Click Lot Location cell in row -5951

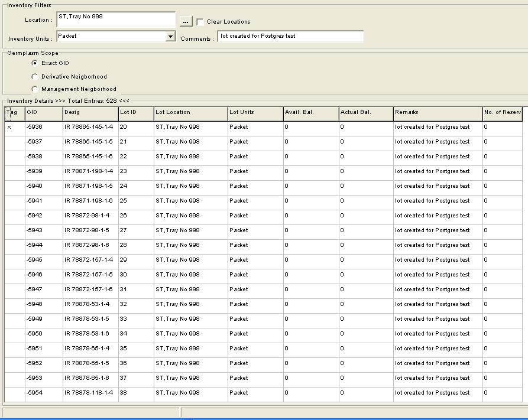click(191, 350)
